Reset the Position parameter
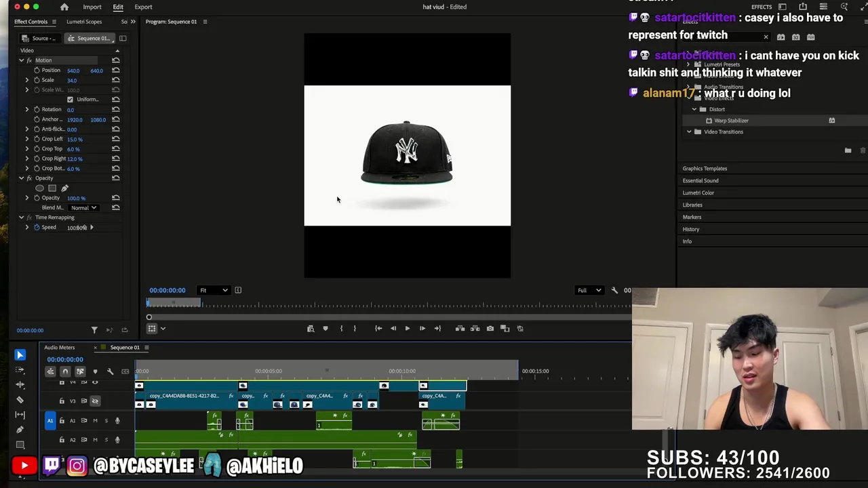Viewport: 868px width, 488px height. pyautogui.click(x=116, y=70)
